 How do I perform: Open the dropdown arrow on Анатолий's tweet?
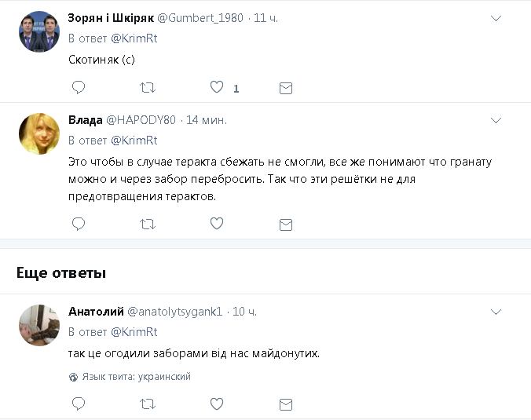(x=496, y=312)
